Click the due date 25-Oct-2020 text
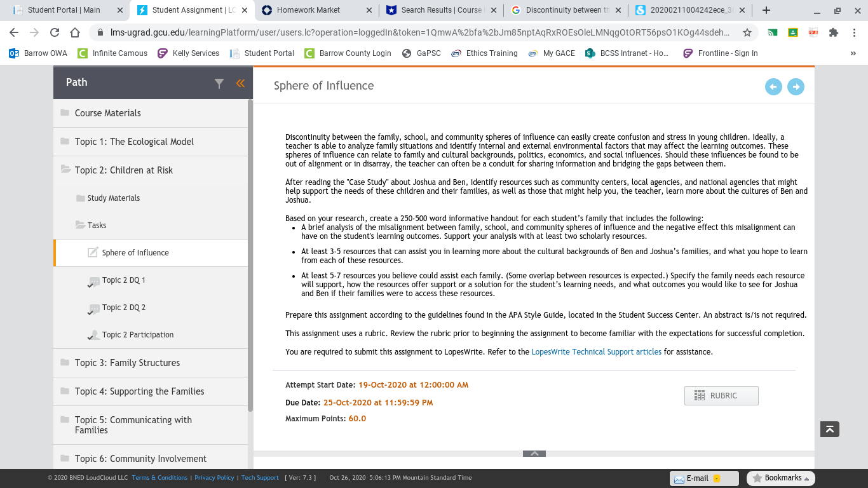Viewport: 868px width, 488px height. pyautogui.click(x=378, y=403)
